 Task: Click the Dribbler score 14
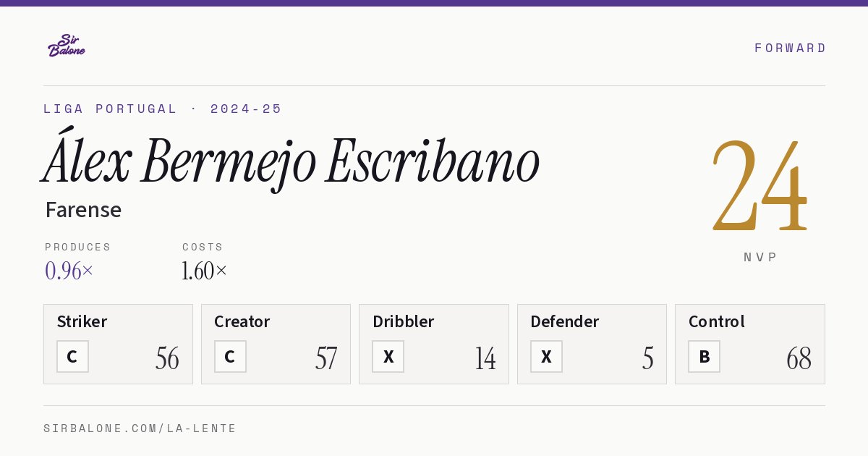485,358
